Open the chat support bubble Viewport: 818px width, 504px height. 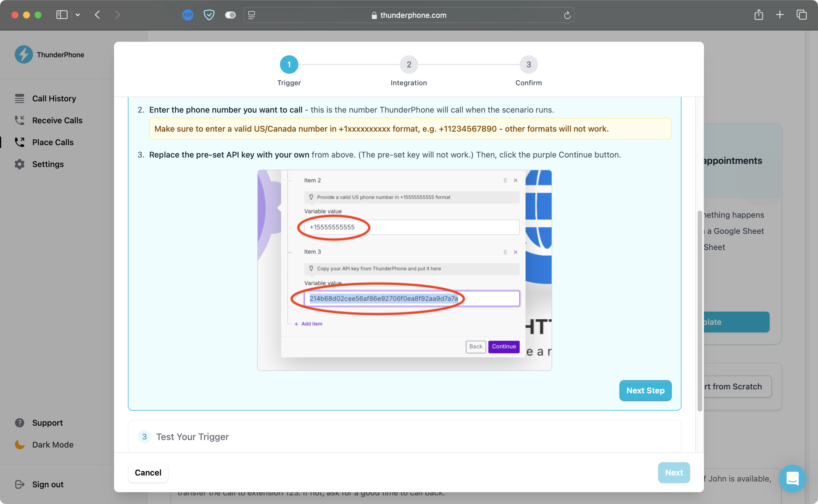pyautogui.click(x=792, y=479)
